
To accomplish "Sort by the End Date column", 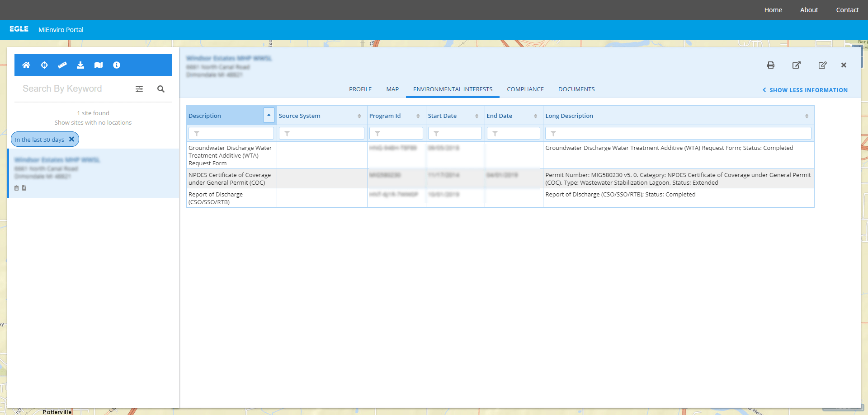I will pyautogui.click(x=536, y=116).
